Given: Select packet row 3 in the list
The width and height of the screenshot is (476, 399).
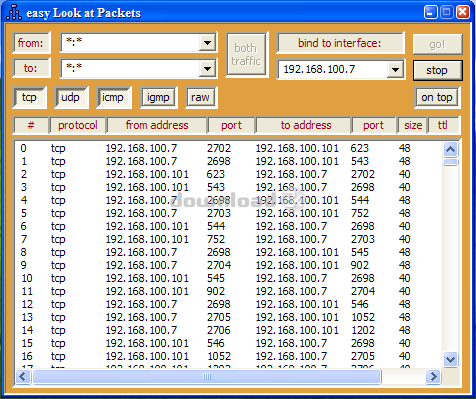Looking at the screenshot, I should click(229, 187).
